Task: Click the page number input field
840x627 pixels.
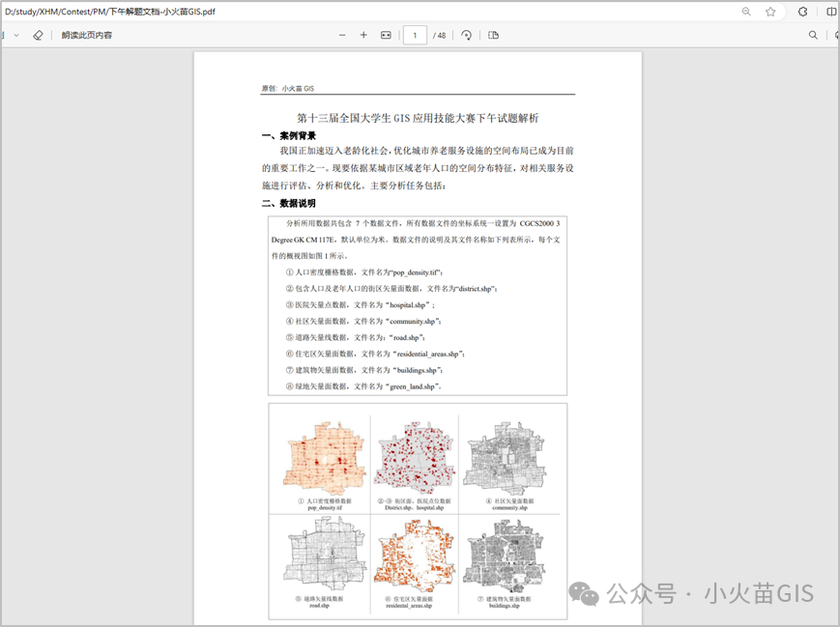Action: coord(415,36)
